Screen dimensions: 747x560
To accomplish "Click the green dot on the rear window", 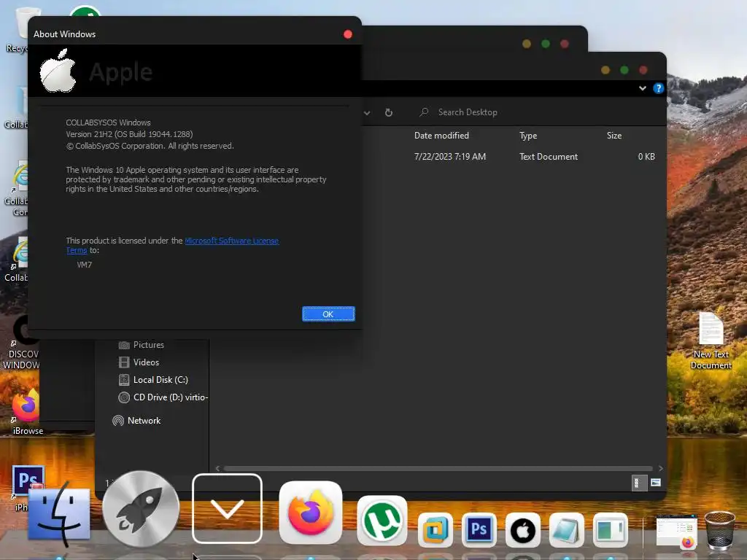I will click(546, 44).
